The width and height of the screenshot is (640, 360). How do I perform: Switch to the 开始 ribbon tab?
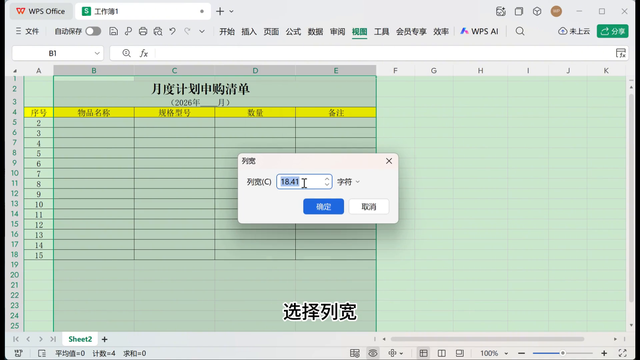(227, 31)
